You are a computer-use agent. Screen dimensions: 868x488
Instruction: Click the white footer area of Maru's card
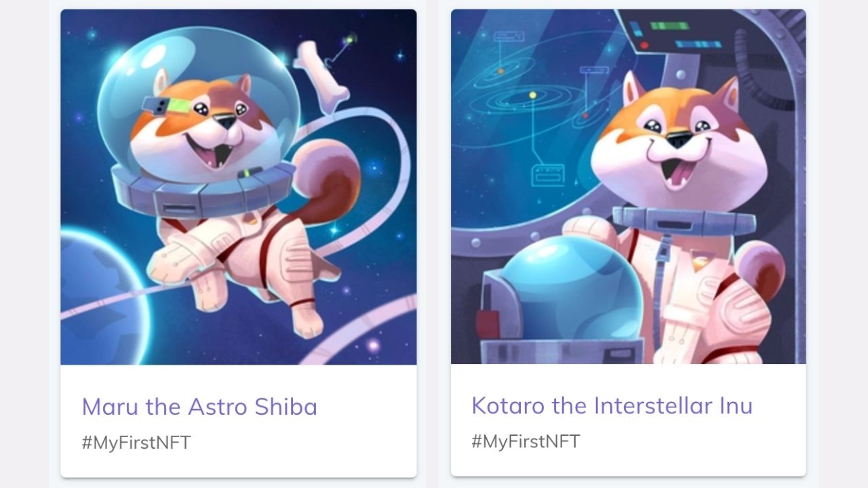239,421
